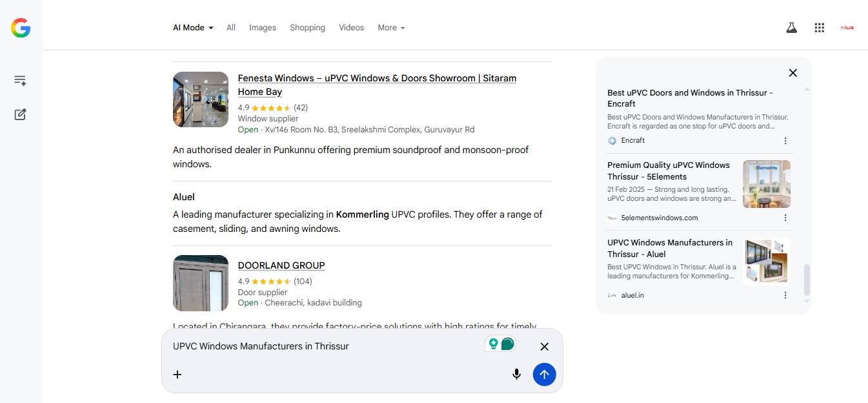Focus the search query text field
Screen dimensions: 868x403
coord(326,346)
